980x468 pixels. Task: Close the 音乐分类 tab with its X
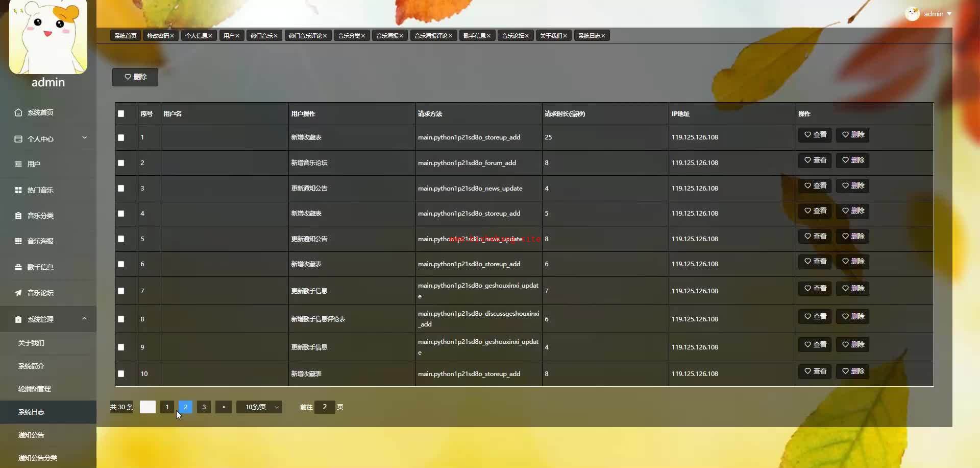pos(363,36)
